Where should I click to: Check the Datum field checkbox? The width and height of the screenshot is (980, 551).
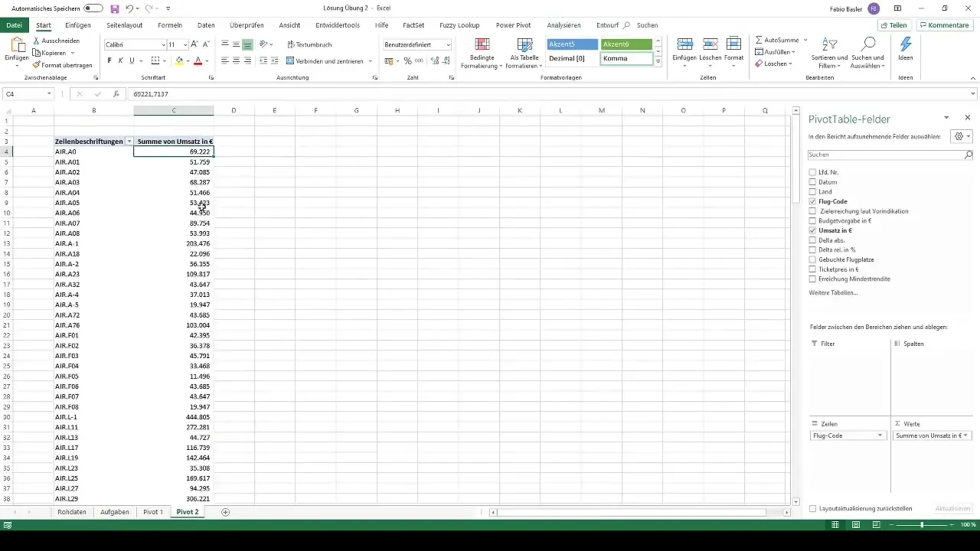[x=812, y=182]
